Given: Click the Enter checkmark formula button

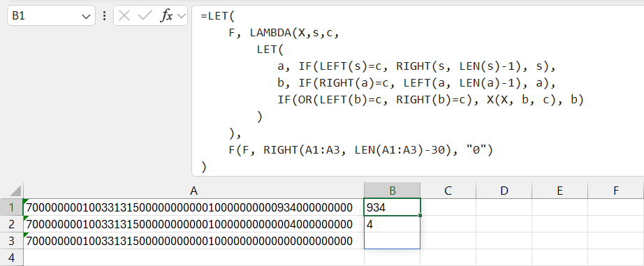Looking at the screenshot, I should 145,16.
